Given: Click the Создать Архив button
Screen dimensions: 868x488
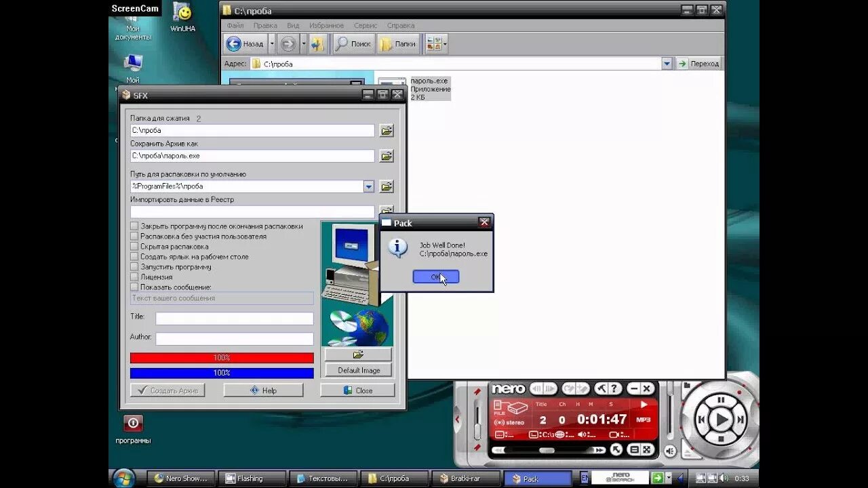Looking at the screenshot, I should point(167,390).
